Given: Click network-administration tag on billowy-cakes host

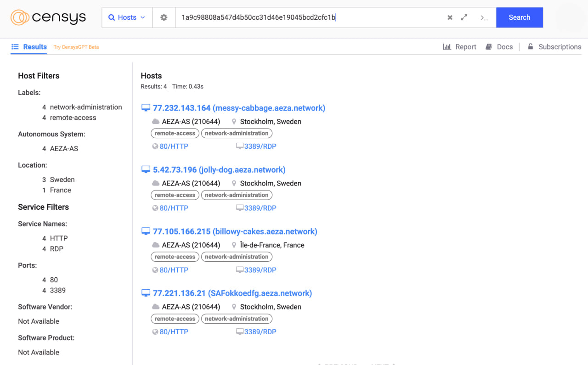Looking at the screenshot, I should coord(237,257).
